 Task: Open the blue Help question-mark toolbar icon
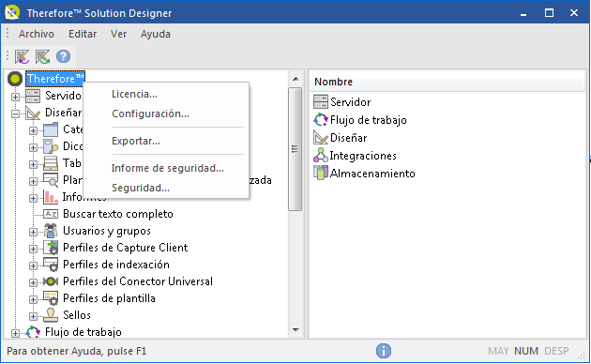tap(64, 56)
